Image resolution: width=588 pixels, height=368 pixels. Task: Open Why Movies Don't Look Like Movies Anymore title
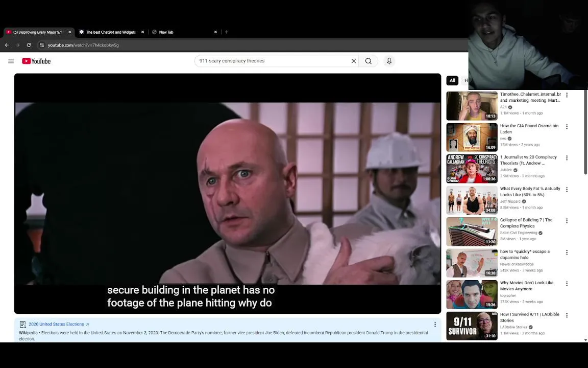click(x=527, y=286)
